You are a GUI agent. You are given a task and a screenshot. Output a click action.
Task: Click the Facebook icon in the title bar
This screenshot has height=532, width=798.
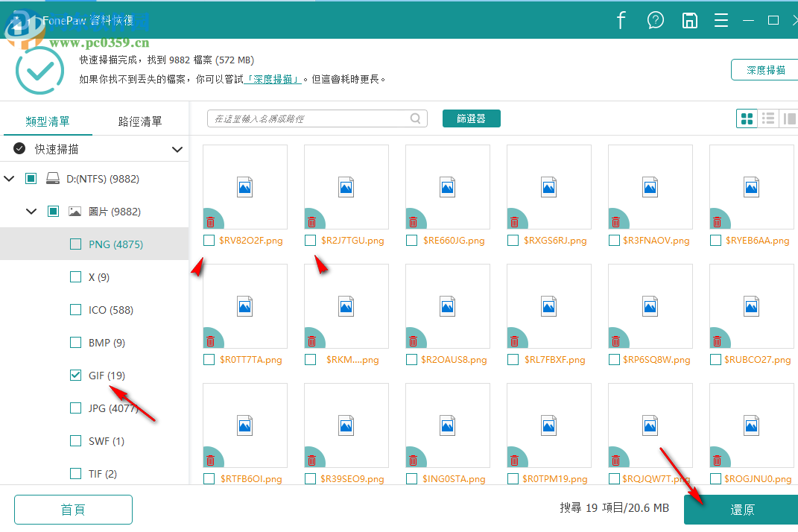[x=621, y=20]
